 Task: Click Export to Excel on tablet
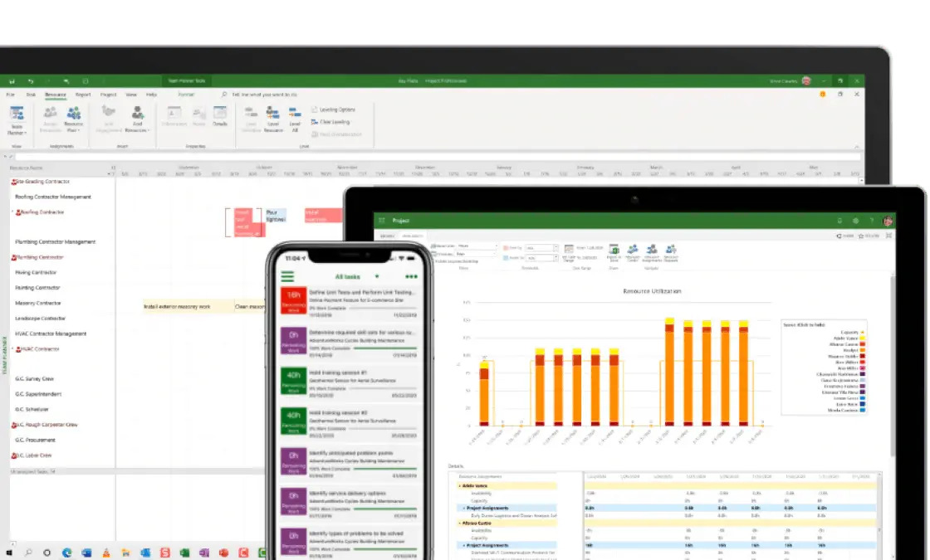click(614, 252)
